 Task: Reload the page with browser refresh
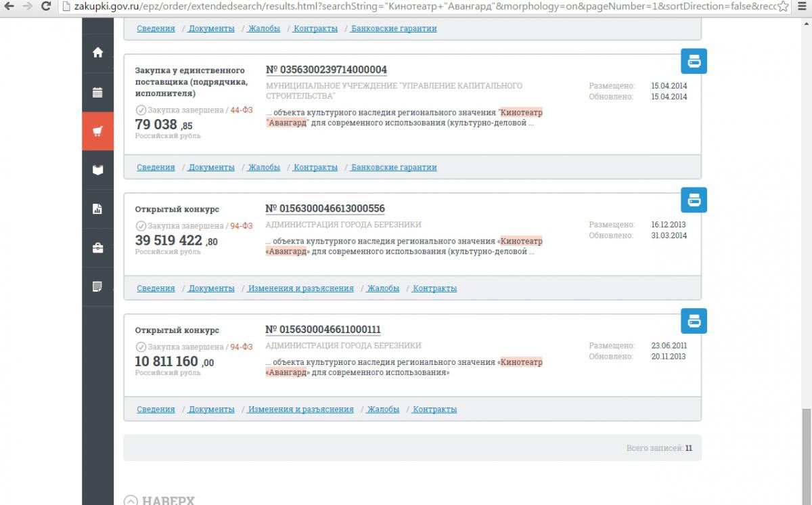coord(45,7)
